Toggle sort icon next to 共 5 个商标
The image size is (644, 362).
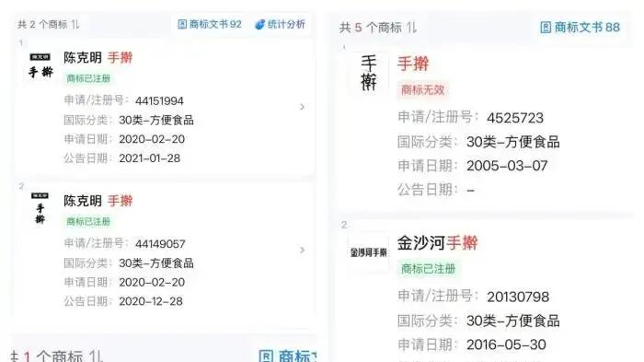(411, 28)
